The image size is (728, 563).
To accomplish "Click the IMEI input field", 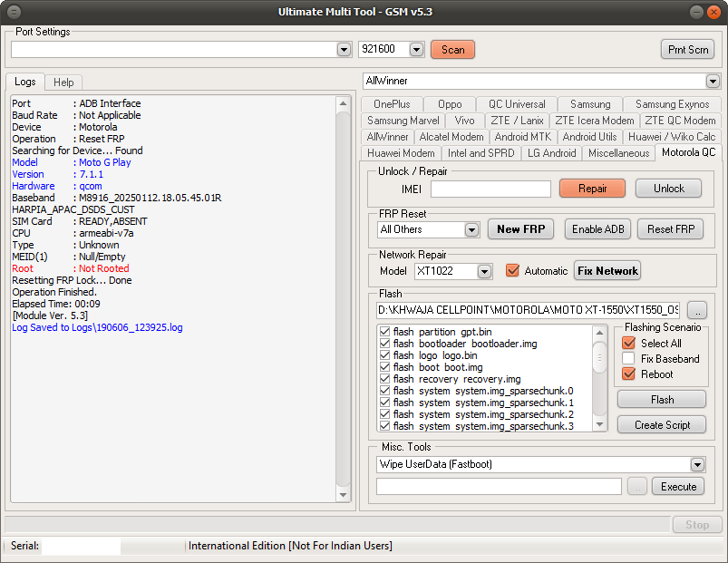I will pyautogui.click(x=490, y=189).
